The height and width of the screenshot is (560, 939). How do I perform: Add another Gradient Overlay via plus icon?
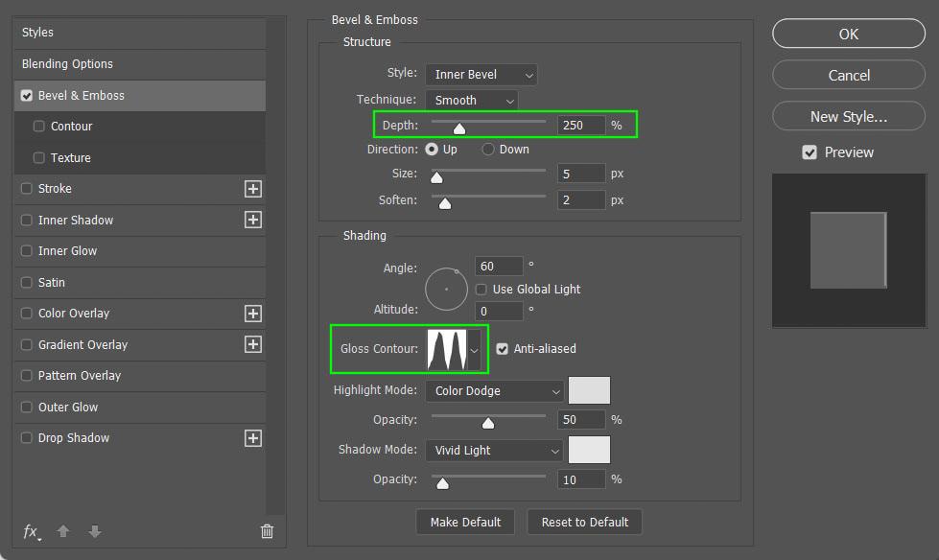(x=253, y=344)
